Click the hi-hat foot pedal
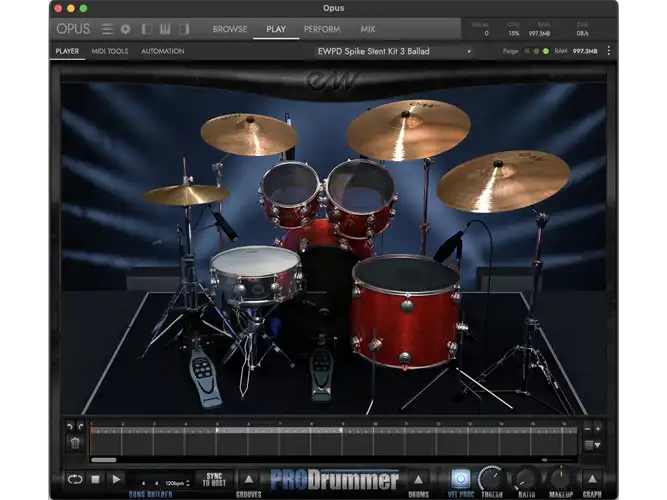 click(x=205, y=379)
